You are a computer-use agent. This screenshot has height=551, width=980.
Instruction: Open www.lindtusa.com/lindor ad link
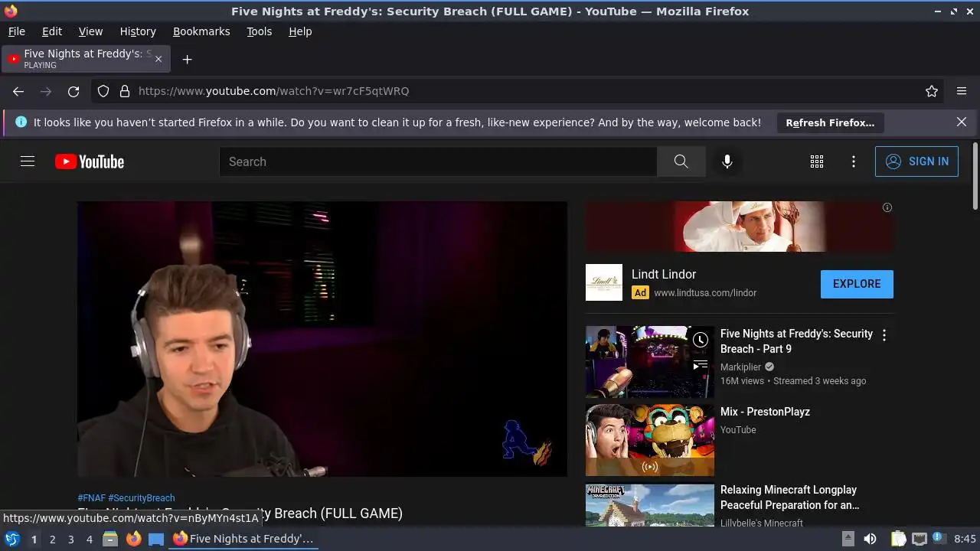pyautogui.click(x=705, y=293)
